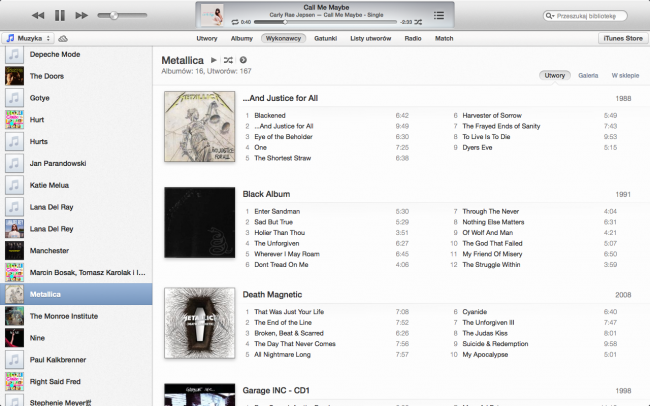The image size is (650, 406).
Task: Select The Doors artist
Action: 76,76
